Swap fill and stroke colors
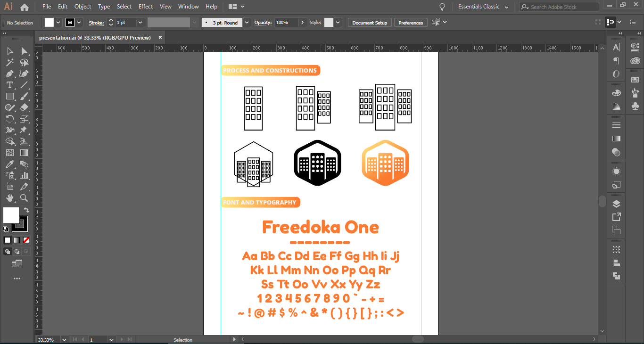This screenshot has height=344, width=644. click(26, 210)
